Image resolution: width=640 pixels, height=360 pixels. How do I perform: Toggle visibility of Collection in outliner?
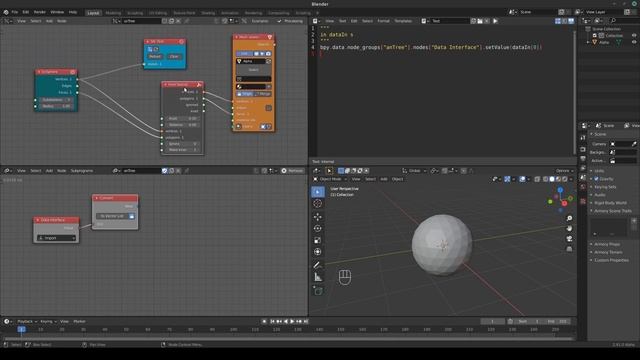coord(634,36)
